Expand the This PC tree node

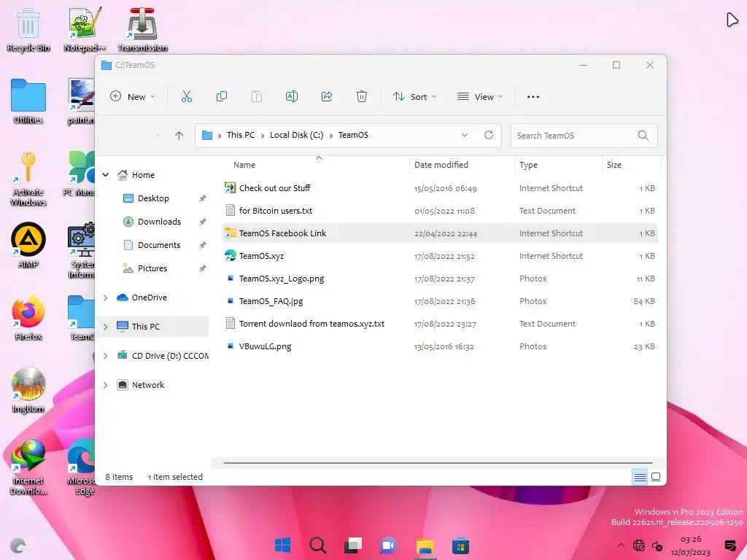106,327
